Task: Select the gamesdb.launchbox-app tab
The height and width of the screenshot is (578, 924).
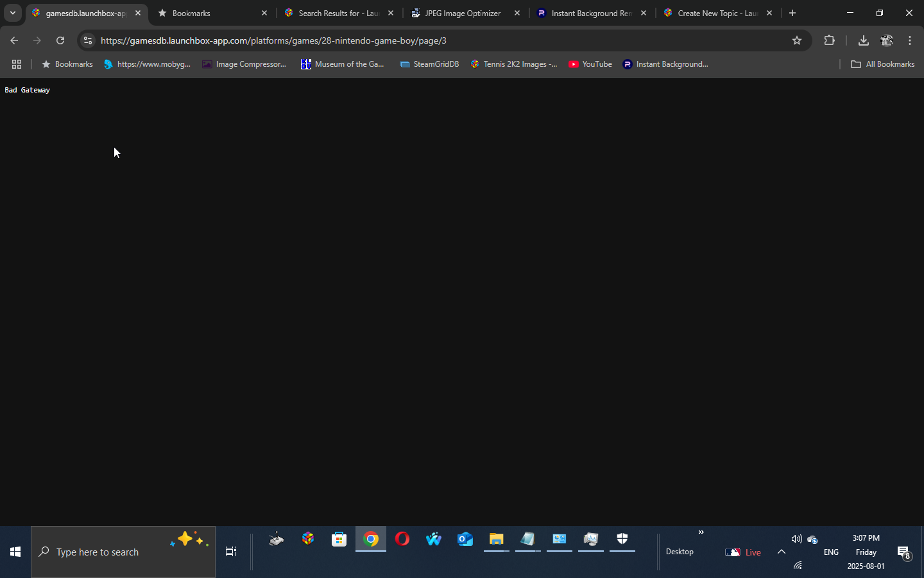Action: (86, 13)
